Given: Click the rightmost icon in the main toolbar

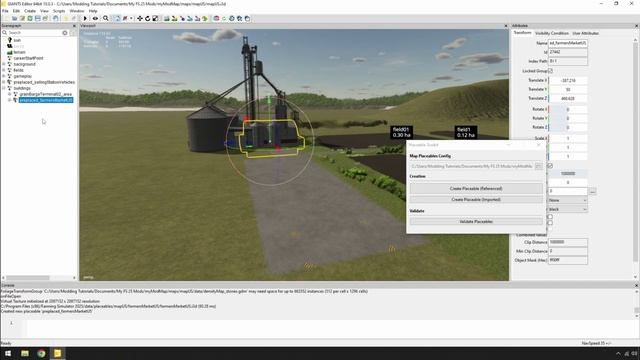Looking at the screenshot, I should [247, 18].
